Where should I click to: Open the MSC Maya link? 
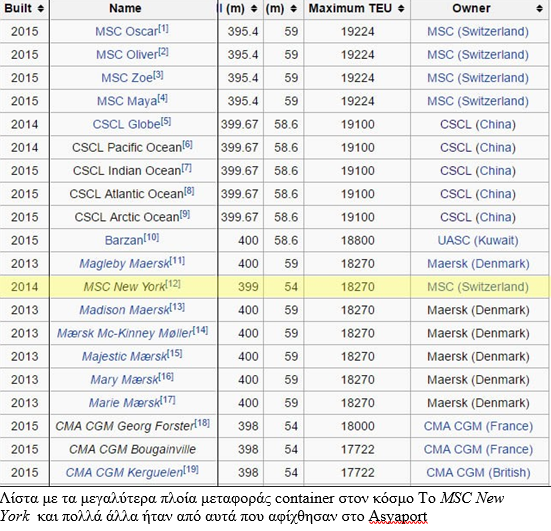click(127, 101)
